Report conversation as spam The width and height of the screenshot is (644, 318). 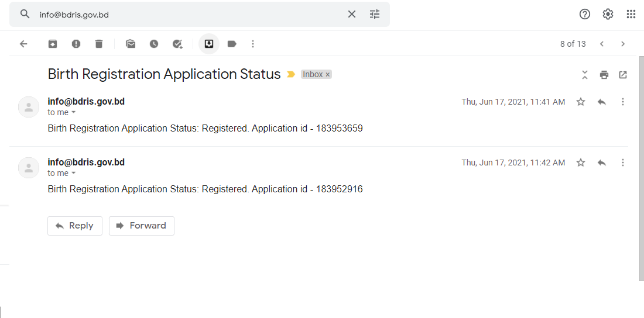tap(76, 44)
